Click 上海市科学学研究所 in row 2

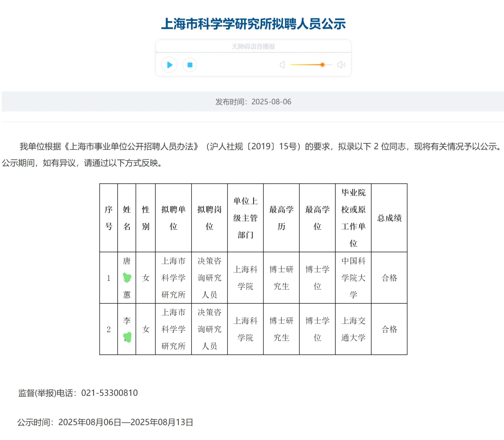173,329
